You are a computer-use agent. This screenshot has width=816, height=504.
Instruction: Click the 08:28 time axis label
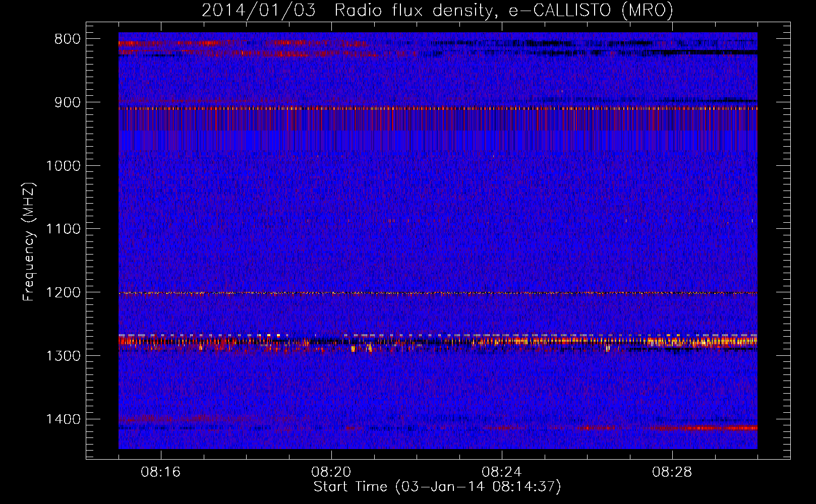click(x=672, y=472)
